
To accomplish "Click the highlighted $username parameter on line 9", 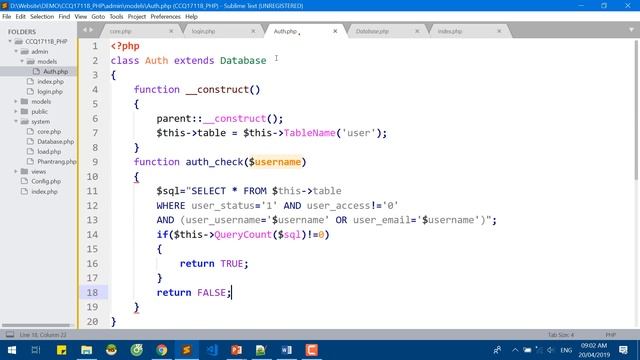I will pyautogui.click(x=275, y=162).
